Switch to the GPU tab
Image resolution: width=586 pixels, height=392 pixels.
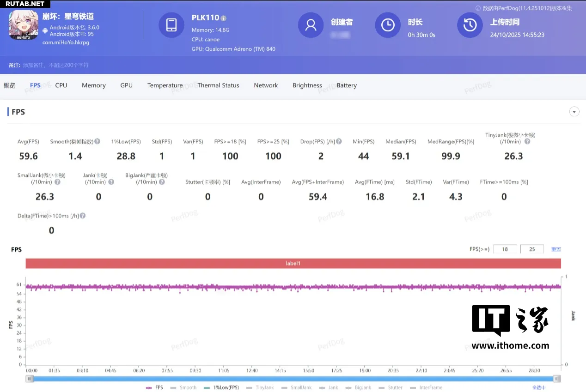(126, 85)
